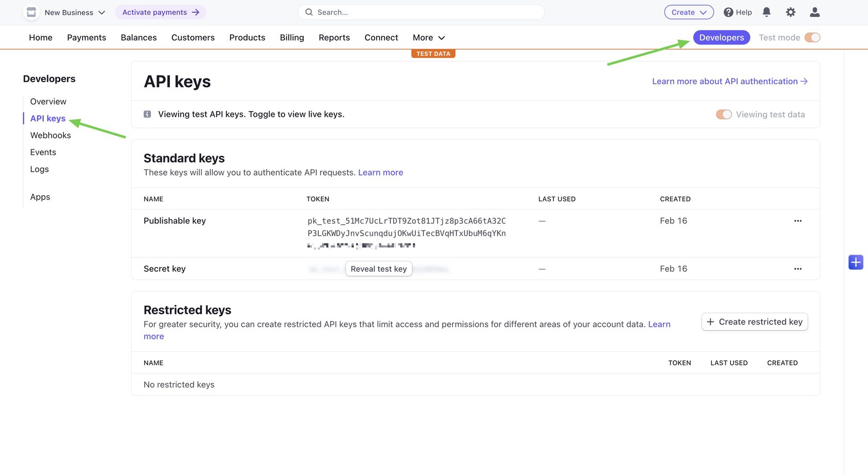Click the TEST DATA badge
This screenshot has height=475, width=868.
(x=433, y=54)
